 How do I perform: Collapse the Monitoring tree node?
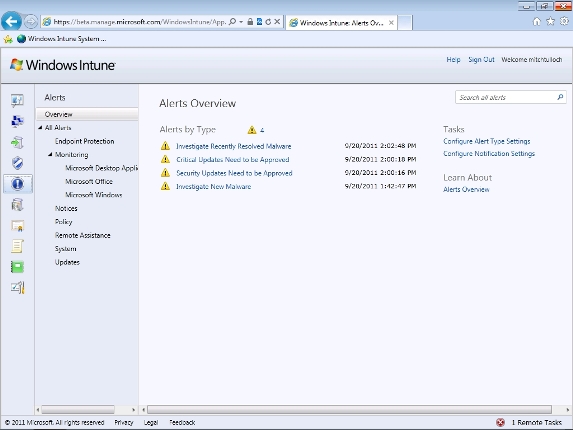pos(50,155)
